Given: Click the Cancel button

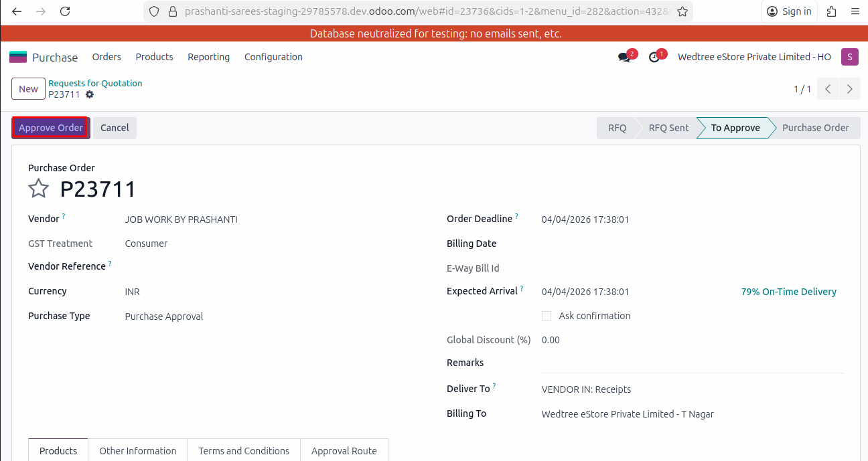Looking at the screenshot, I should (115, 128).
